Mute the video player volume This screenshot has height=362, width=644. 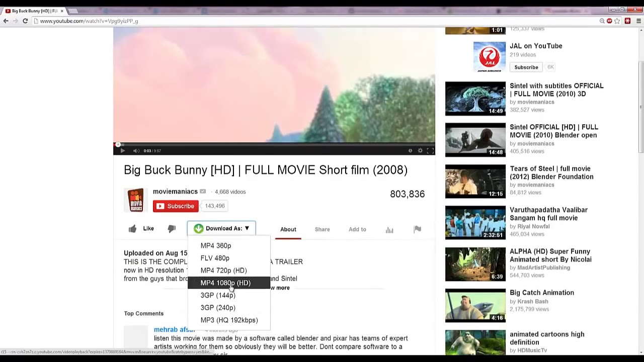coord(136,150)
